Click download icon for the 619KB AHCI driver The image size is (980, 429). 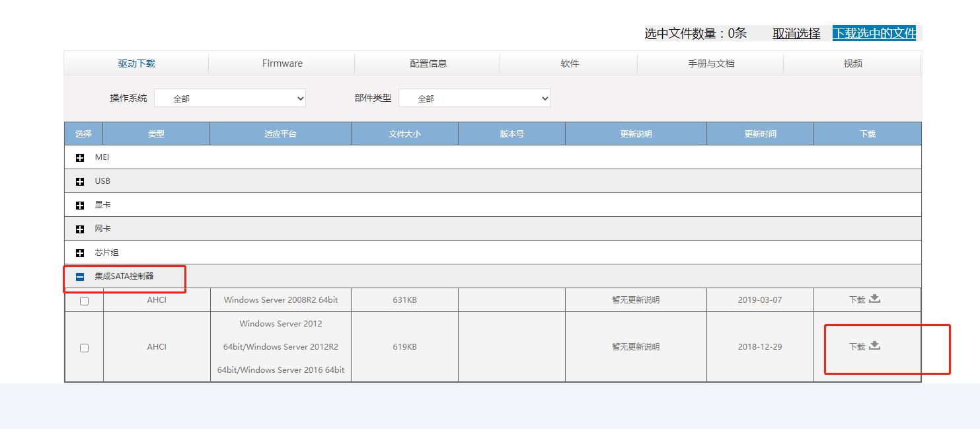coord(874,346)
